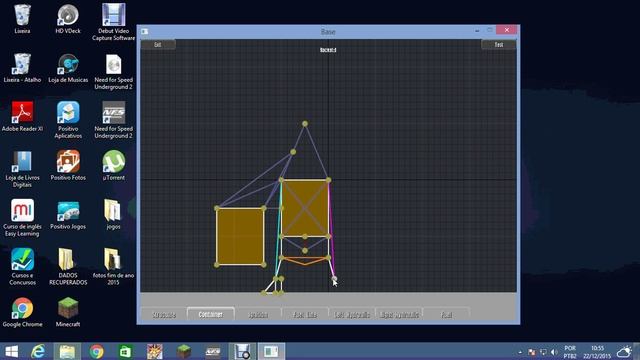Open File Explorer from the taskbar
The width and height of the screenshot is (640, 360).
tap(67, 351)
